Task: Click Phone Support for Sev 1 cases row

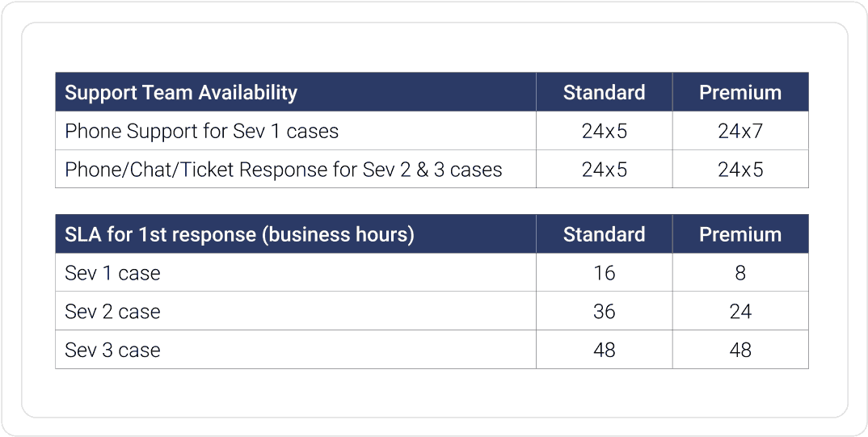Action: click(x=432, y=131)
